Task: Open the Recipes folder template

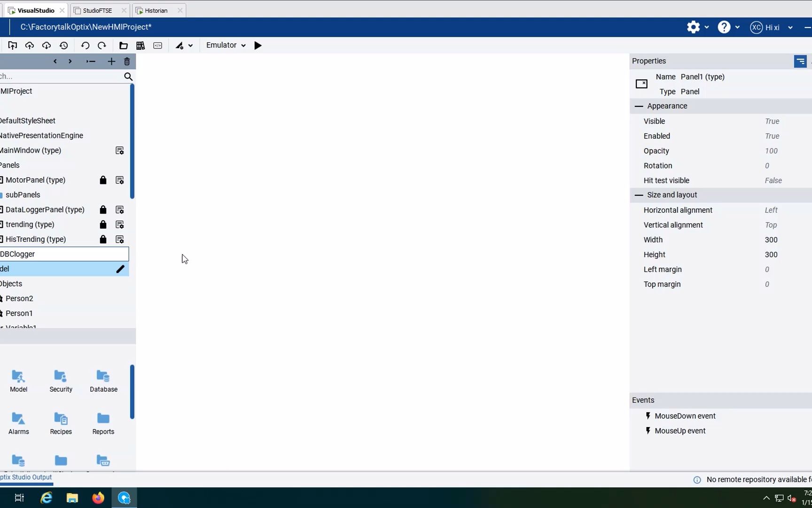Action: point(61,424)
